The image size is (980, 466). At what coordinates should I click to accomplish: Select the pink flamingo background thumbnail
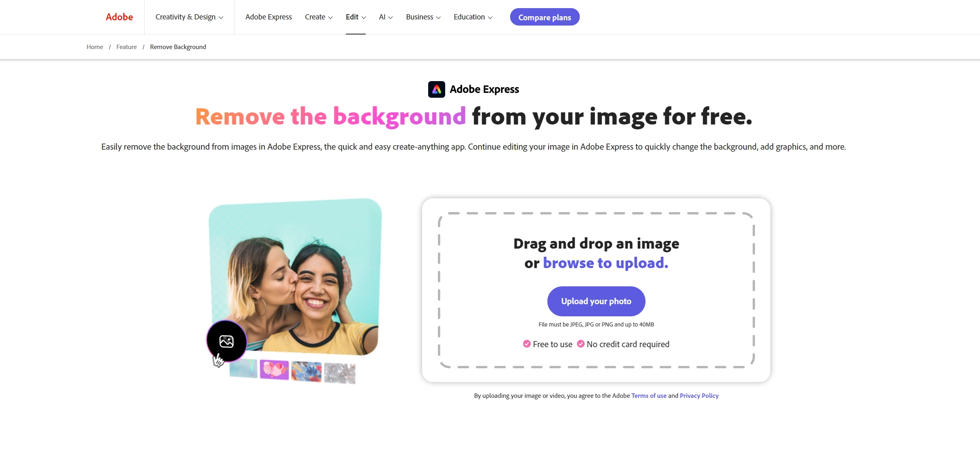[x=274, y=369]
